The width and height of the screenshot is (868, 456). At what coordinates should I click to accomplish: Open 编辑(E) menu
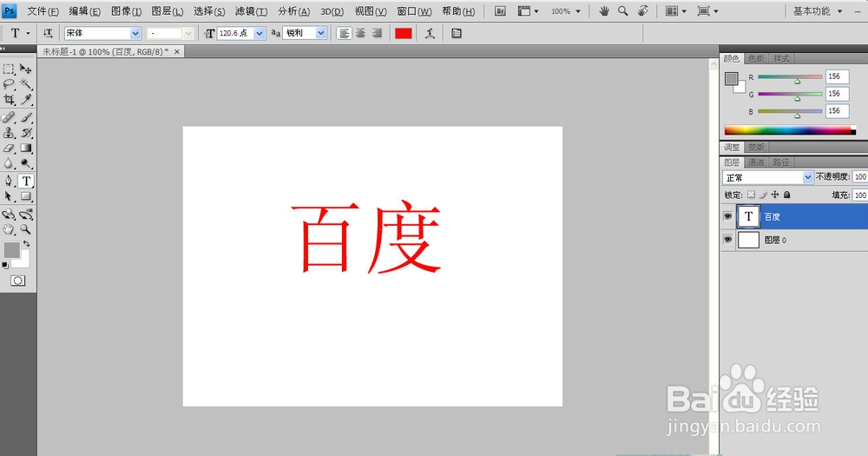(x=85, y=11)
